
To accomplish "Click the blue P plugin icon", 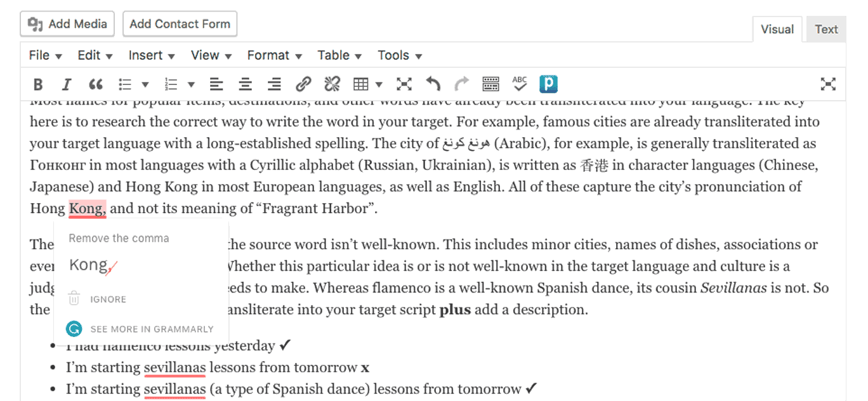I will coord(548,84).
